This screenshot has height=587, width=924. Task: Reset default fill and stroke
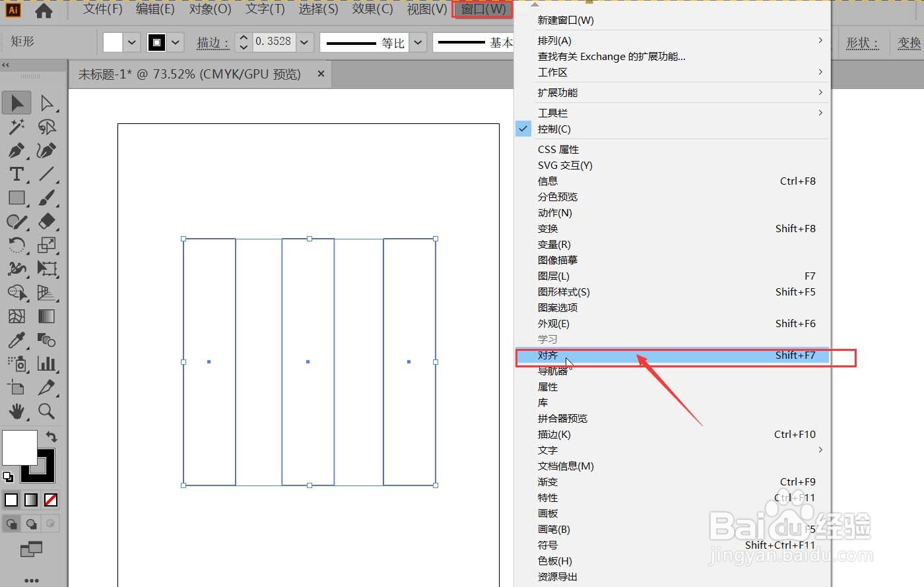[x=8, y=476]
